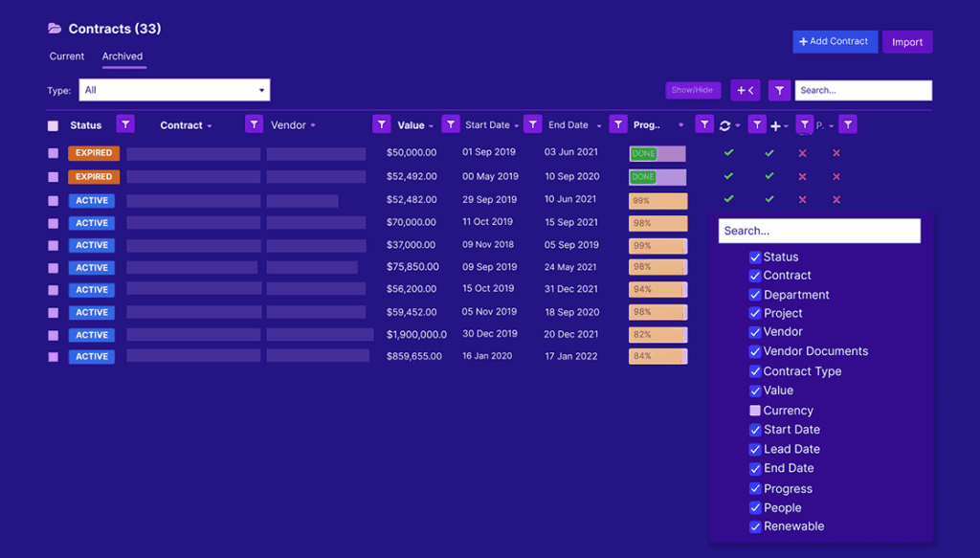The width and height of the screenshot is (980, 558).
Task: Click the filter icon next to Status column
Action: [x=125, y=124]
